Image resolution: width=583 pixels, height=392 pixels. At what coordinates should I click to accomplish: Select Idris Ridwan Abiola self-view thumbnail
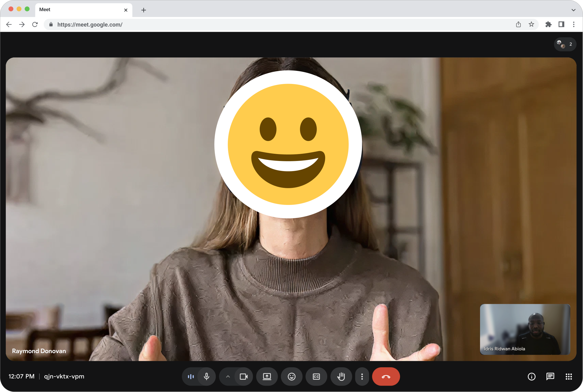click(x=525, y=329)
